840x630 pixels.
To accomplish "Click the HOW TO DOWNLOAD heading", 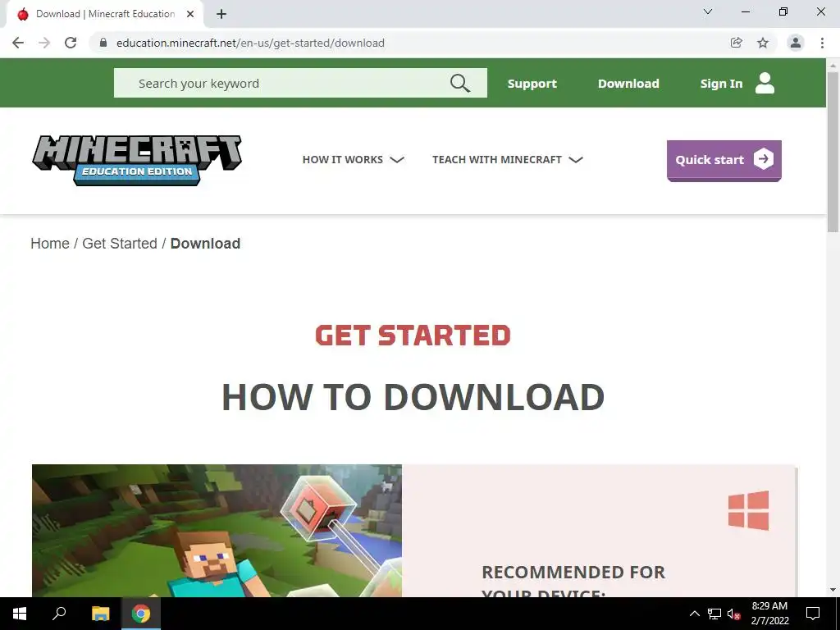I will 413,397.
